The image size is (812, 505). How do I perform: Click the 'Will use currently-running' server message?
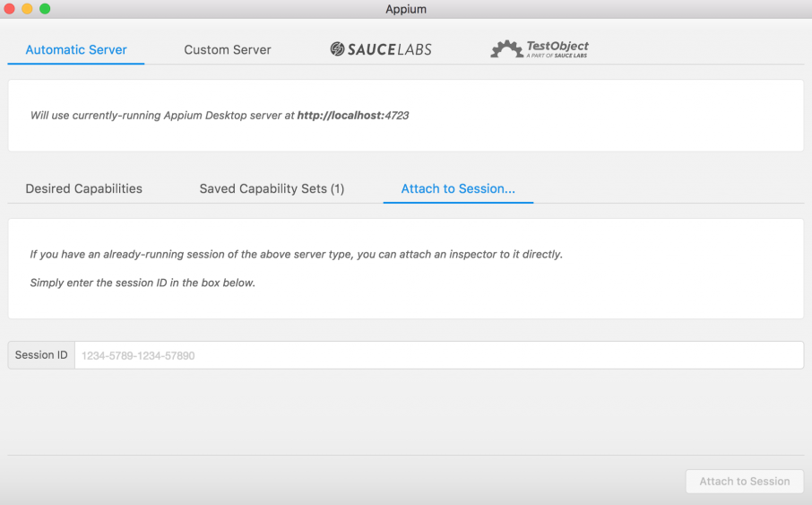point(161,116)
